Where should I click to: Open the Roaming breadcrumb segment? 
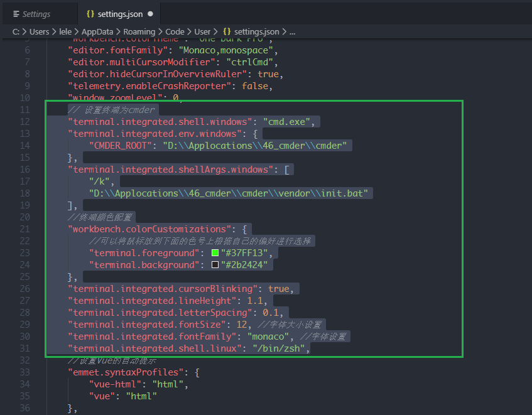[x=139, y=31]
